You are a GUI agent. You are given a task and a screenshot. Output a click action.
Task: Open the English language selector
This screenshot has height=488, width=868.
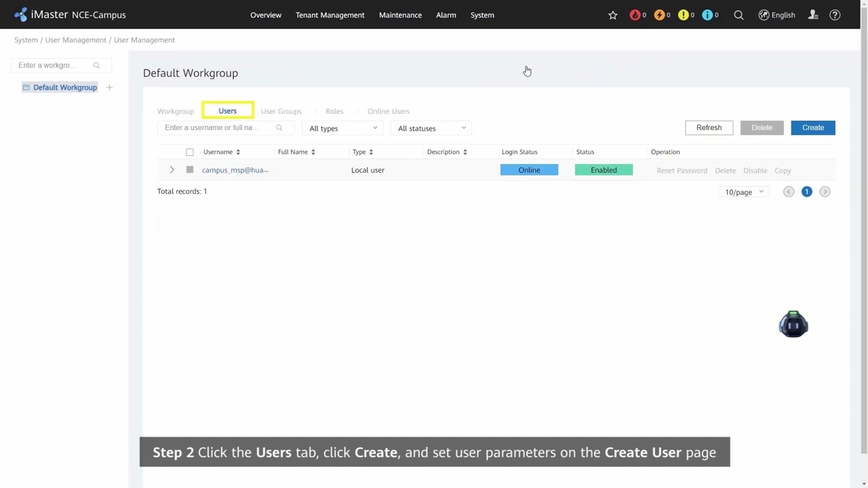click(x=776, y=15)
